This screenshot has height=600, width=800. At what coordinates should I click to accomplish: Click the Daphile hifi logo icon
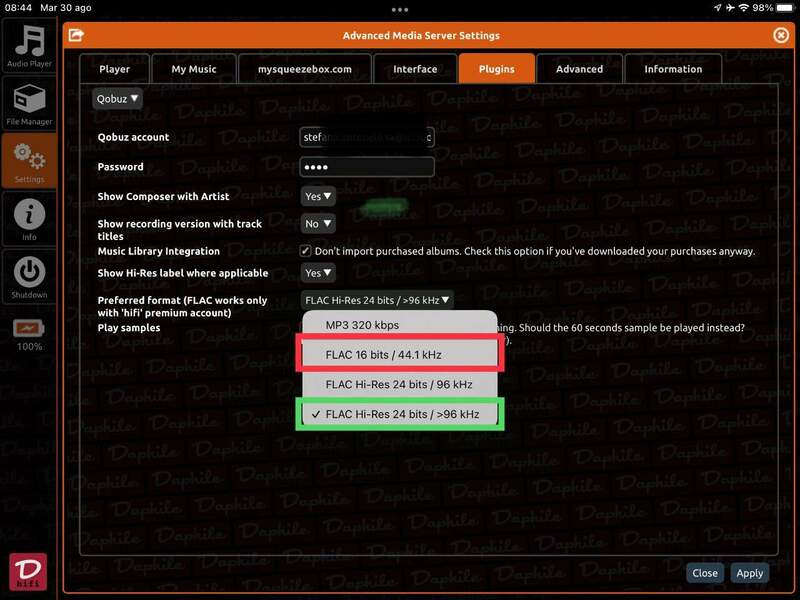[x=28, y=573]
